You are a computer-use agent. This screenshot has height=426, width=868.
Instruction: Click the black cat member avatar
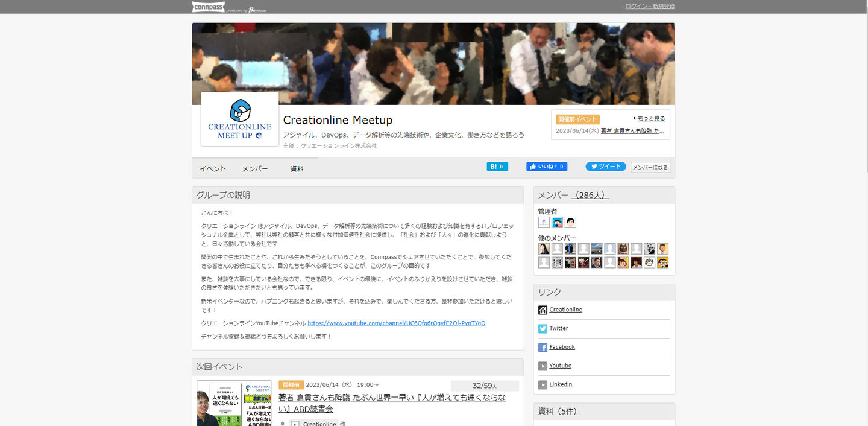623,249
